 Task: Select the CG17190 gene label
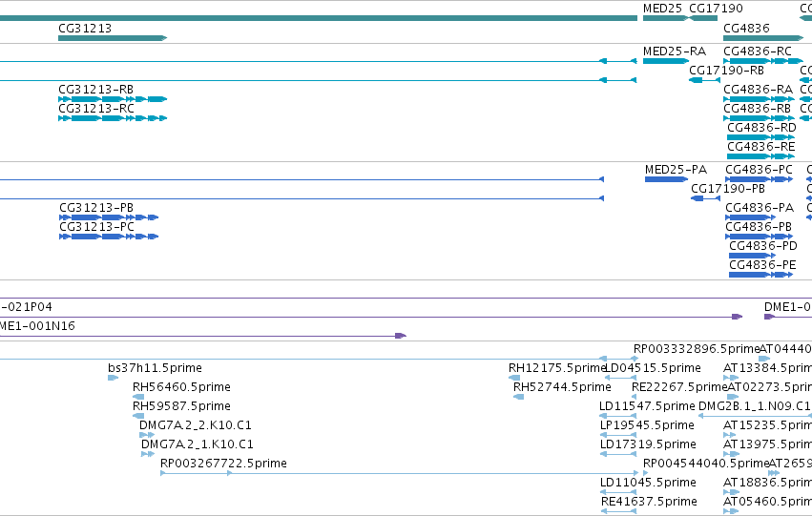tap(717, 9)
